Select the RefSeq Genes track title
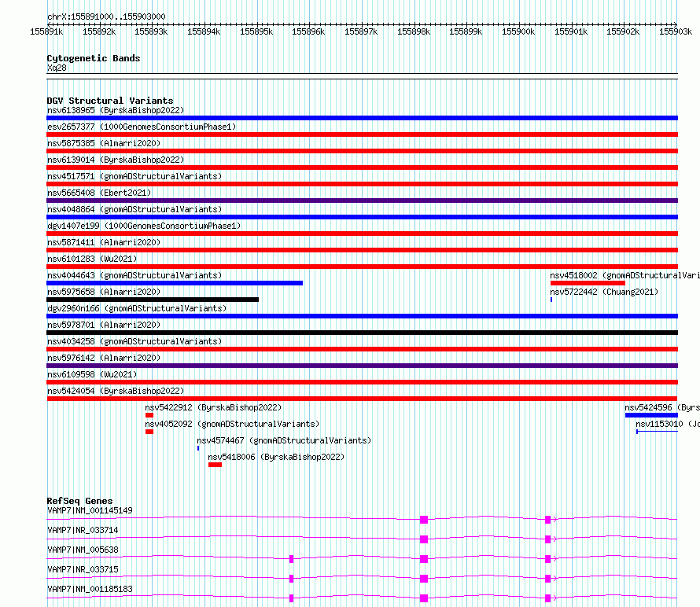This screenshot has width=700, height=607. click(80, 501)
